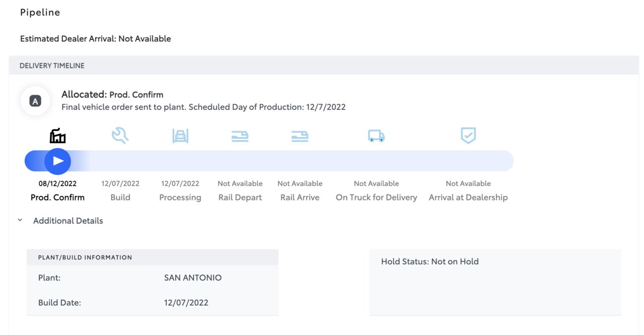Click 'Allocated: Prod. Confirm' status title
644x335 pixels.
tap(112, 94)
